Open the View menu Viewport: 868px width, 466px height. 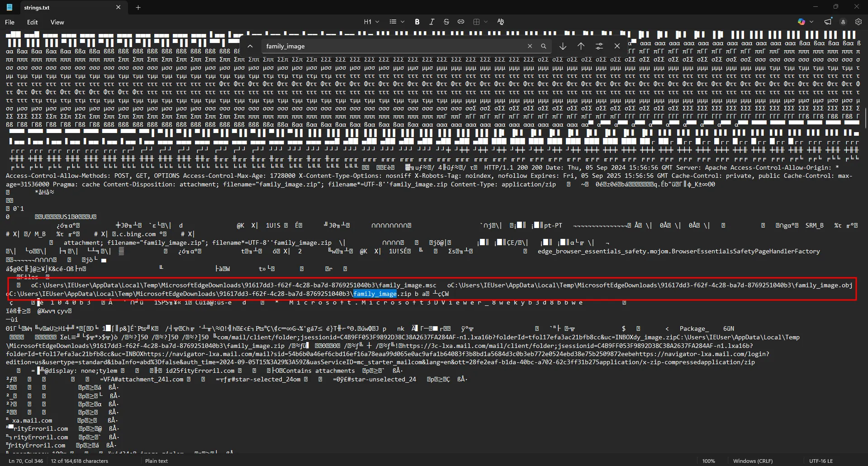57,22
